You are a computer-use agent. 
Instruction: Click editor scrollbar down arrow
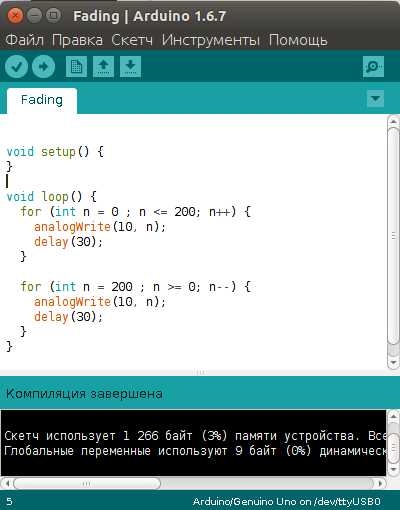(x=393, y=362)
